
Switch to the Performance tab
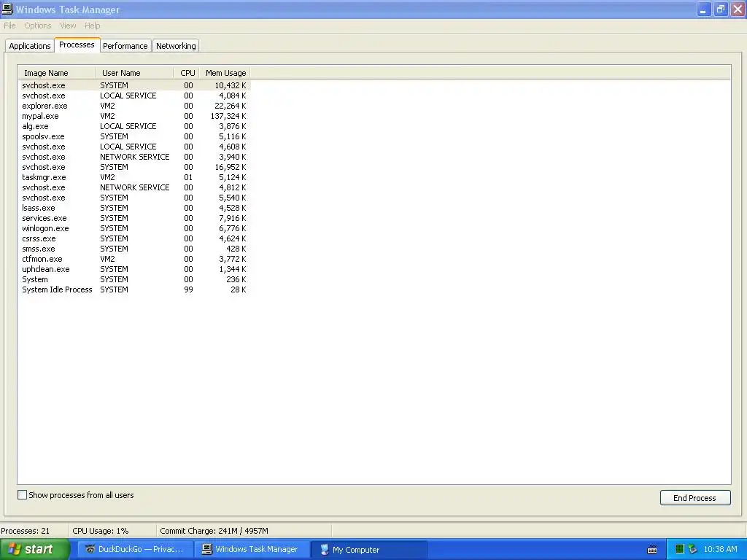click(125, 46)
